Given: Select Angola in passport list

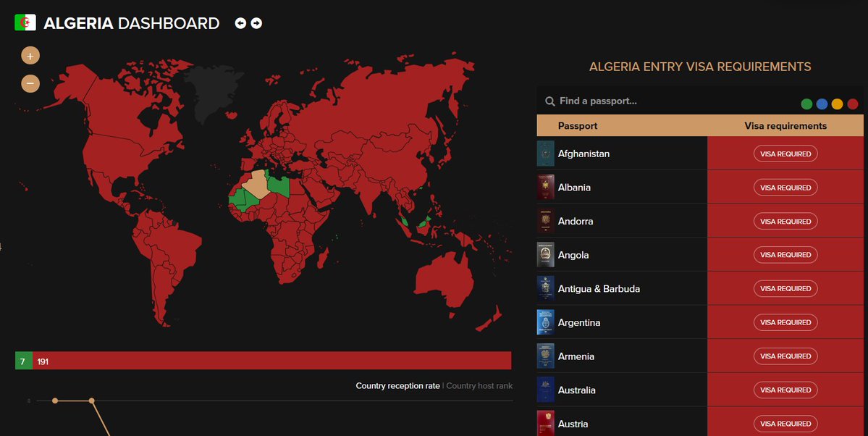Looking at the screenshot, I should [573, 256].
